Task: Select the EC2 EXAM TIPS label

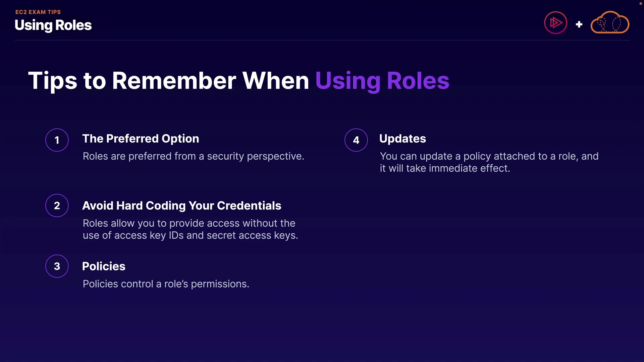Action: pos(38,12)
